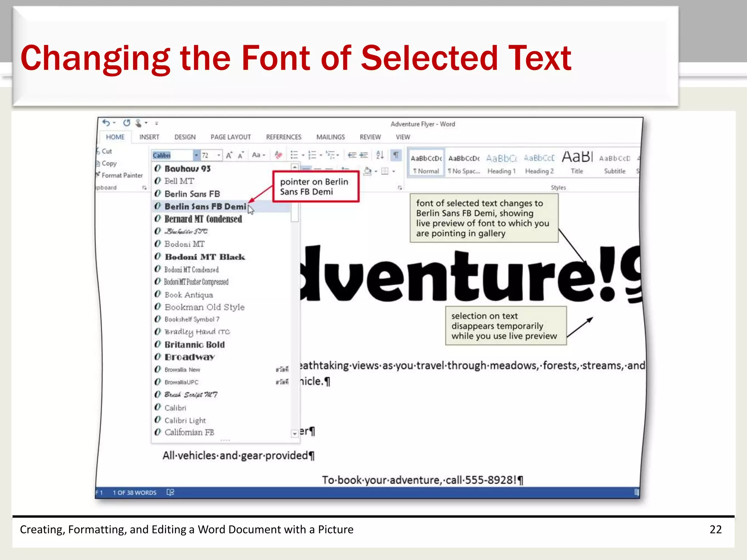The height and width of the screenshot is (560, 747).
Task: Click the Bullets list icon
Action: click(x=294, y=155)
